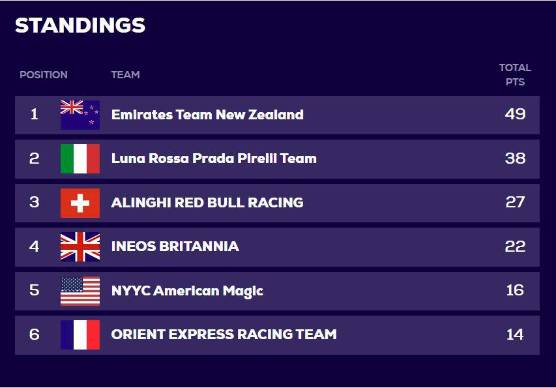The width and height of the screenshot is (556, 388).
Task: Select the 49 points value
Action: 515,114
